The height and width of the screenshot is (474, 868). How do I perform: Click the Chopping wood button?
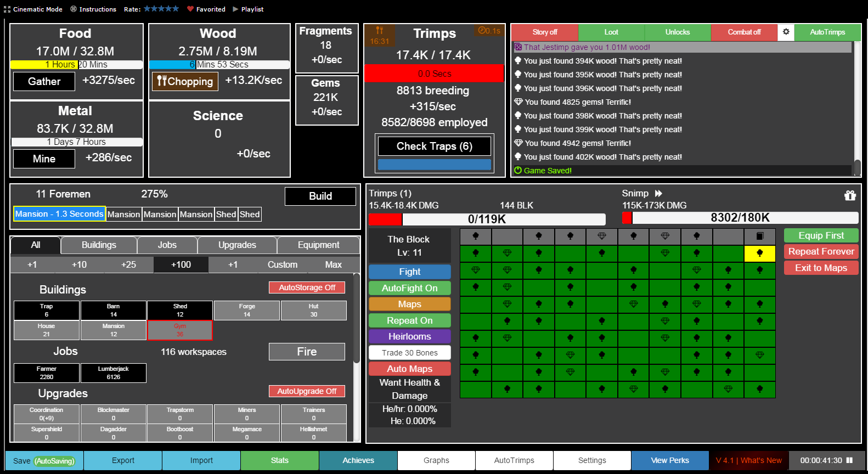(x=185, y=81)
